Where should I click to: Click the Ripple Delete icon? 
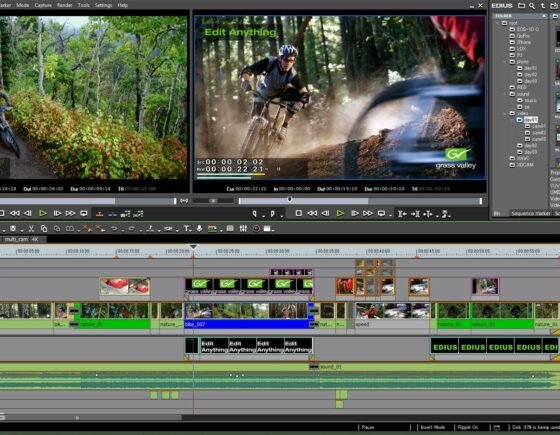99,229
